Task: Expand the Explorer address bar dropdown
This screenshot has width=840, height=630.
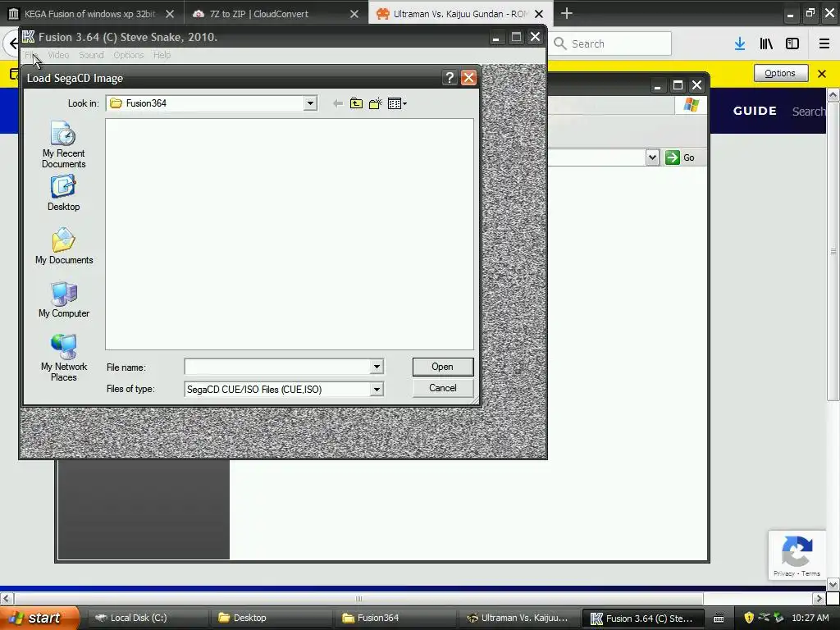Action: (652, 157)
